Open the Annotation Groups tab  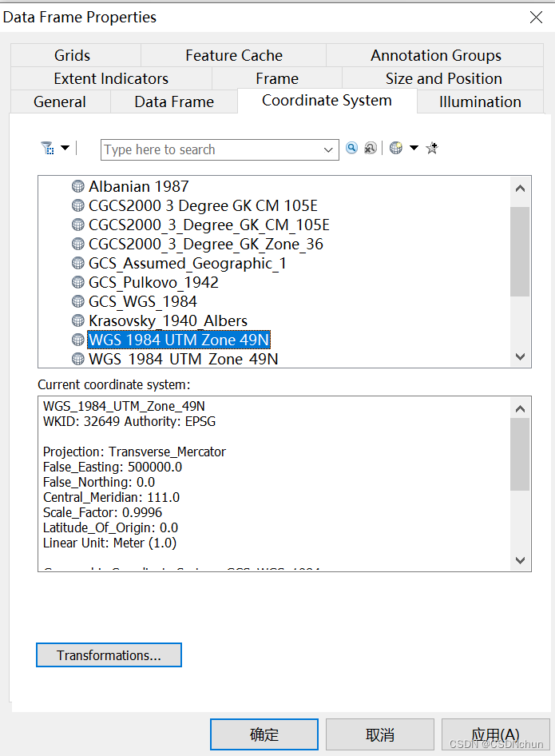click(435, 55)
